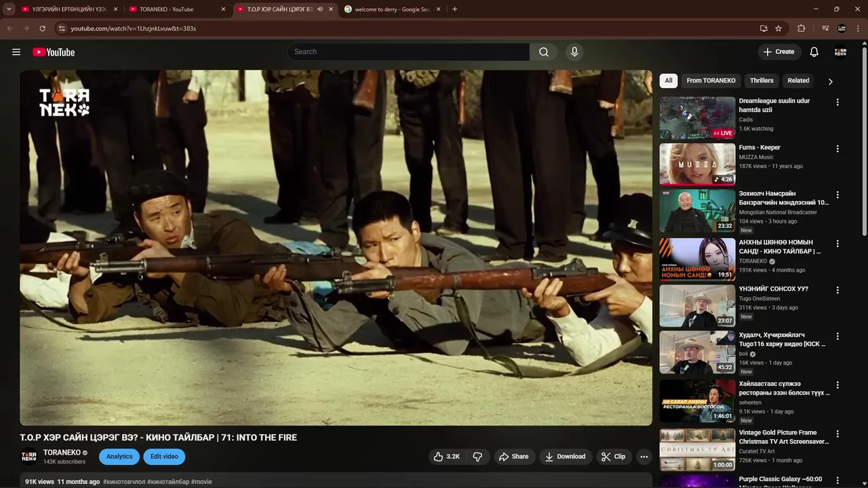Open Furns - Keeper thumbnail

coord(697,164)
